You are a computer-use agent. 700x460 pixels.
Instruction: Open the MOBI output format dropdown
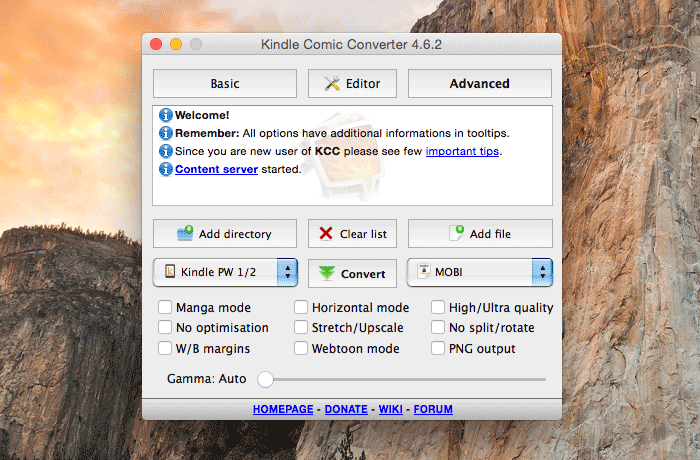click(480, 272)
